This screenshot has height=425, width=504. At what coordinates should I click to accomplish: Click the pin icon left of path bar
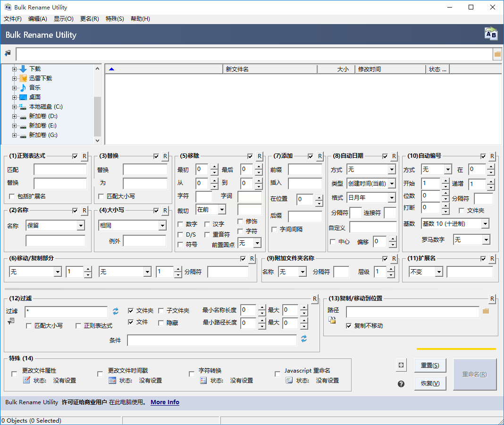tap(8, 54)
